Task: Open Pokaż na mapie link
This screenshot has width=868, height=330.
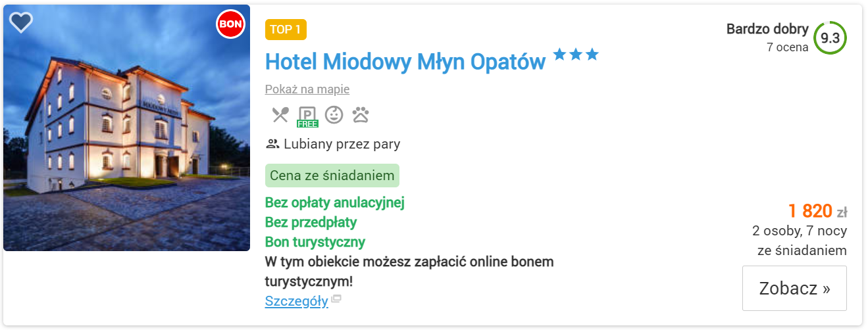Action: [x=307, y=89]
